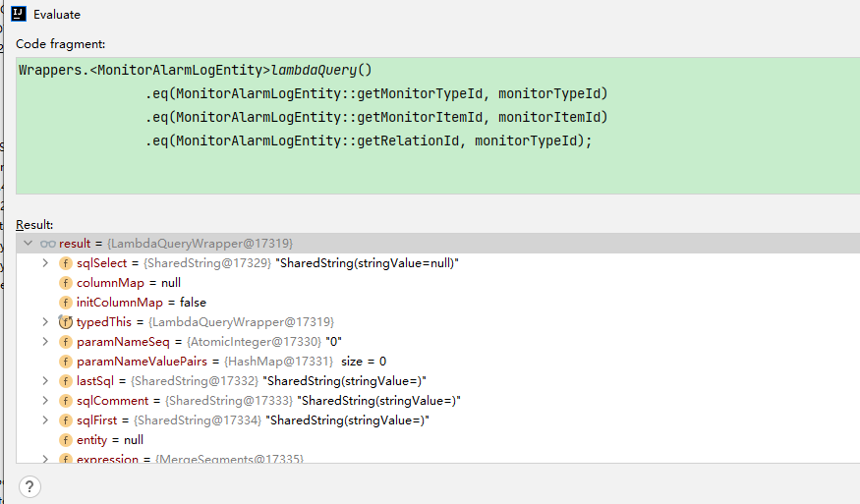
Task: Open the help question mark button
Action: [x=29, y=486]
